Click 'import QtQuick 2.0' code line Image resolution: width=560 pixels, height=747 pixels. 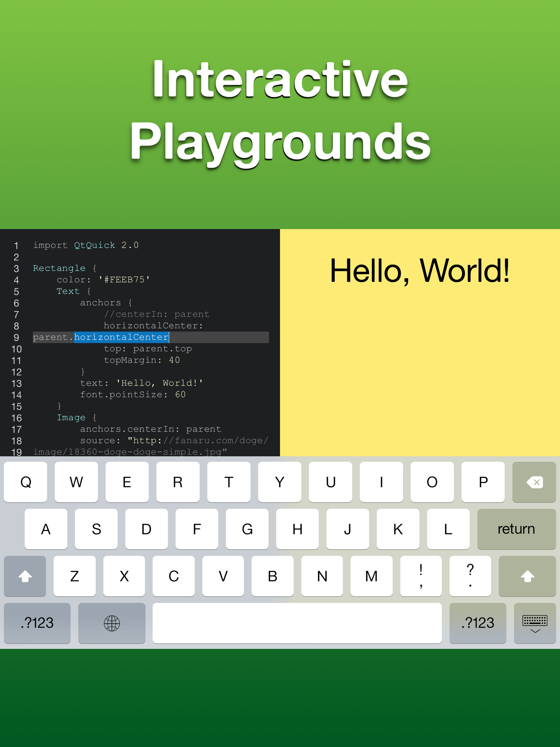(x=86, y=245)
